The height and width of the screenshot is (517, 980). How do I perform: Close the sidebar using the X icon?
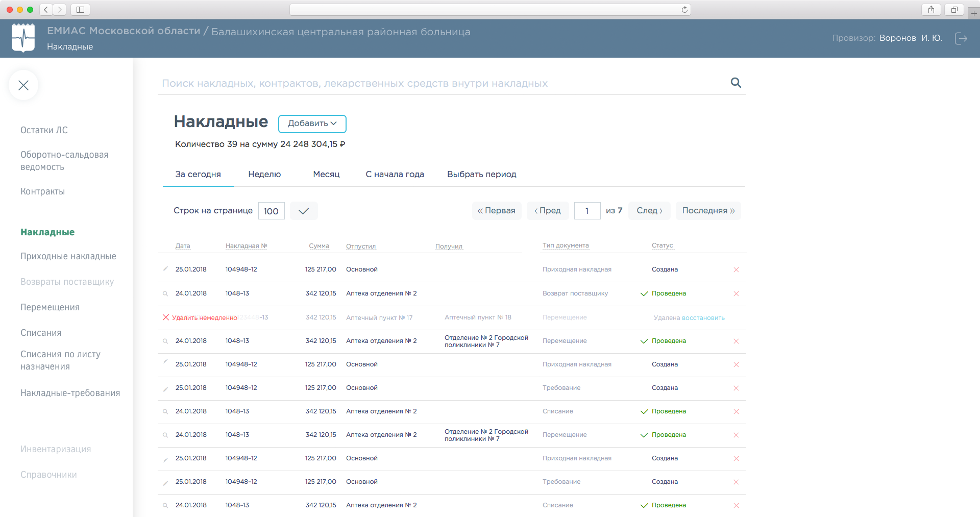23,85
